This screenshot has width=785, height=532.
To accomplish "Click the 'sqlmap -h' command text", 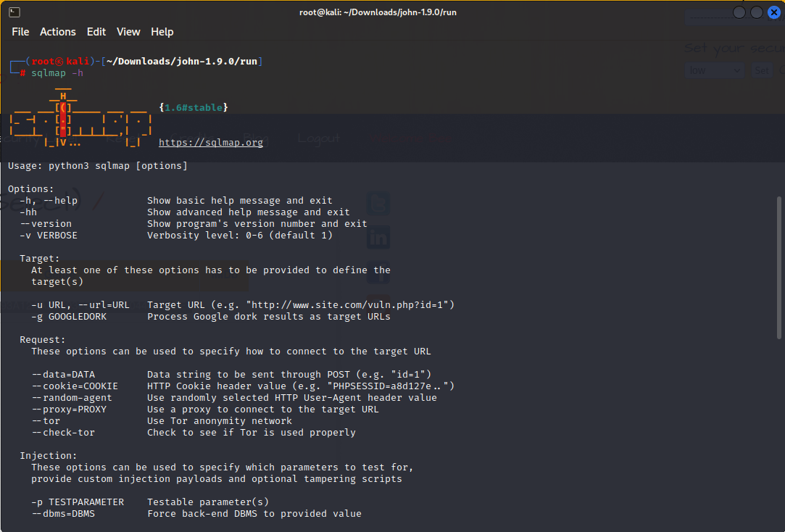I will (x=57, y=73).
